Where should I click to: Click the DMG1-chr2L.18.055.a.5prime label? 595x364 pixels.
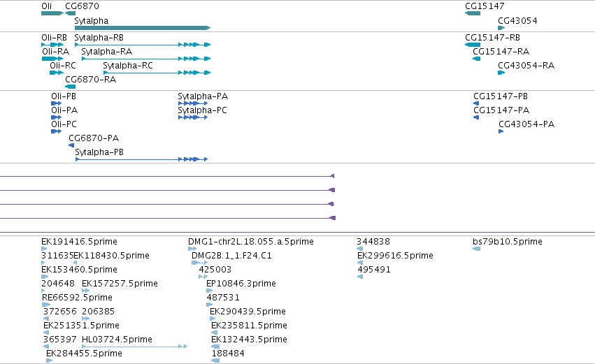point(251,242)
